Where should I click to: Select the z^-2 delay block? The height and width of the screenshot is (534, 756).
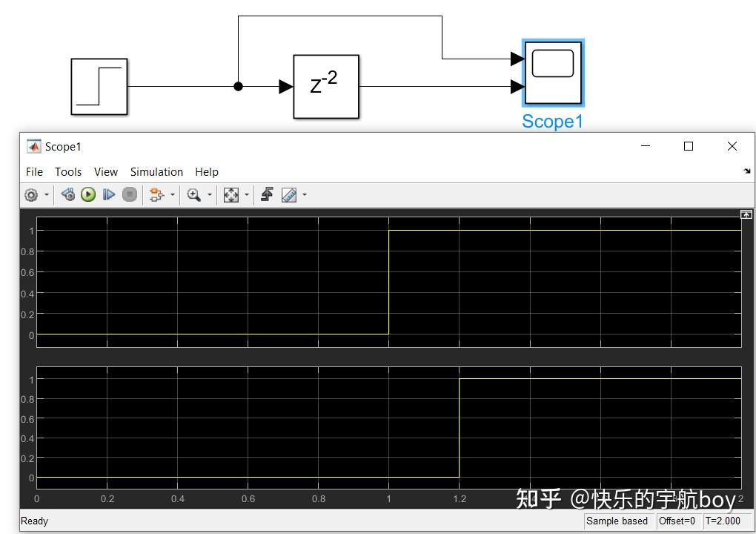pyautogui.click(x=325, y=86)
